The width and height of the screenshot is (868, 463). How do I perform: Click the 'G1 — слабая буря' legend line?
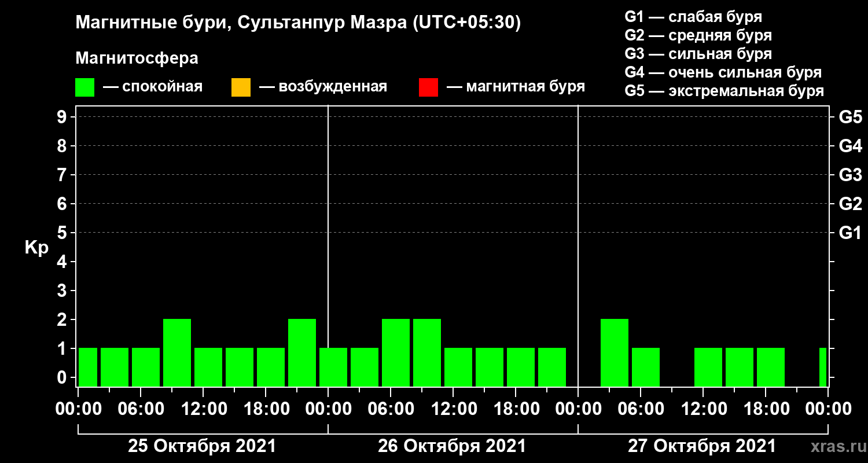(x=693, y=17)
